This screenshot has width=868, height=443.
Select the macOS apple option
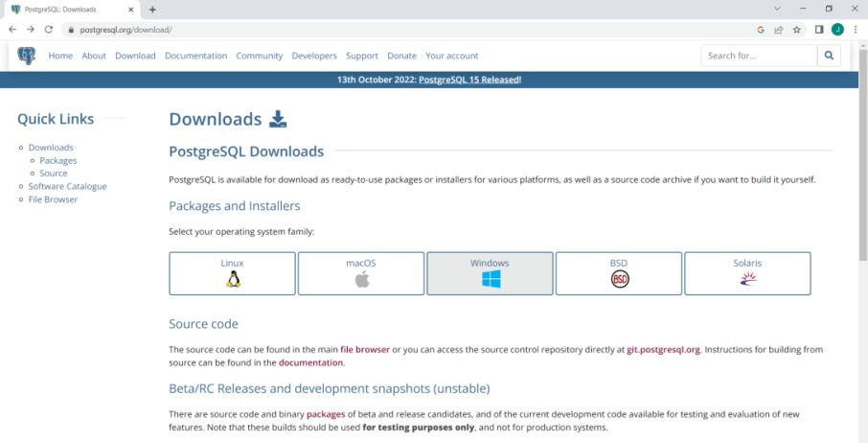pos(361,273)
